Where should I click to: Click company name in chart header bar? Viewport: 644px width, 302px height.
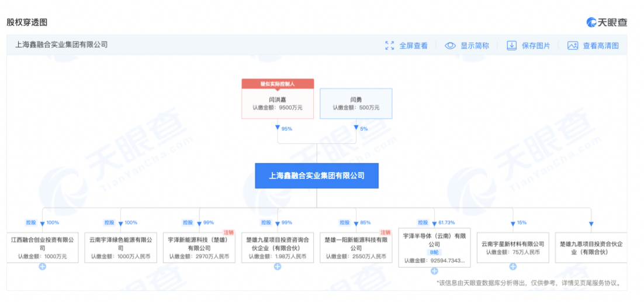click(x=61, y=45)
